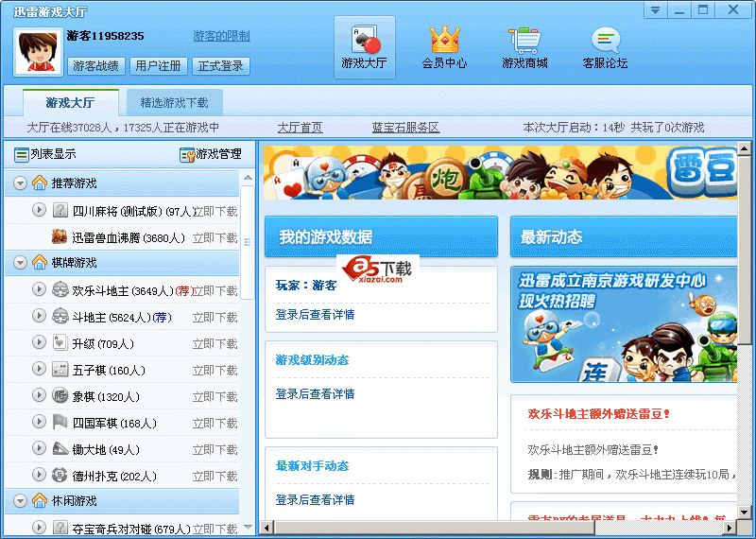Viewport: 756px width, 539px height.
Task: Expand the 德州扑克 row arrow
Action: click(39, 475)
